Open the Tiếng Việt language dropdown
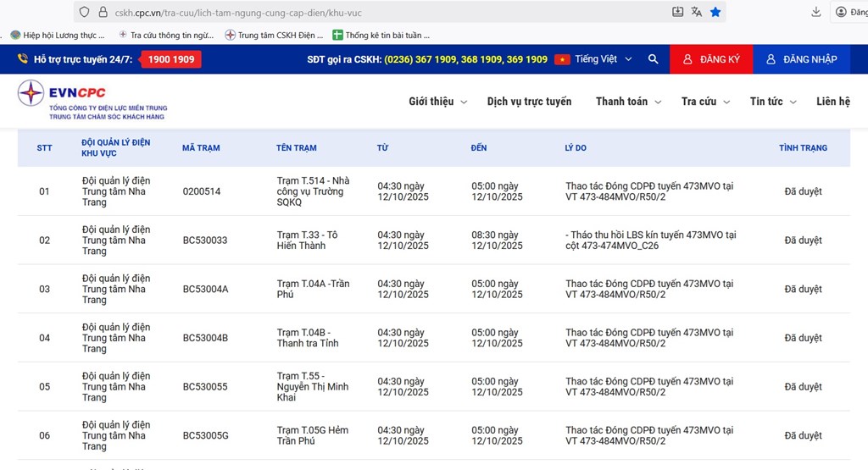The width and height of the screenshot is (868, 470). coord(603,59)
